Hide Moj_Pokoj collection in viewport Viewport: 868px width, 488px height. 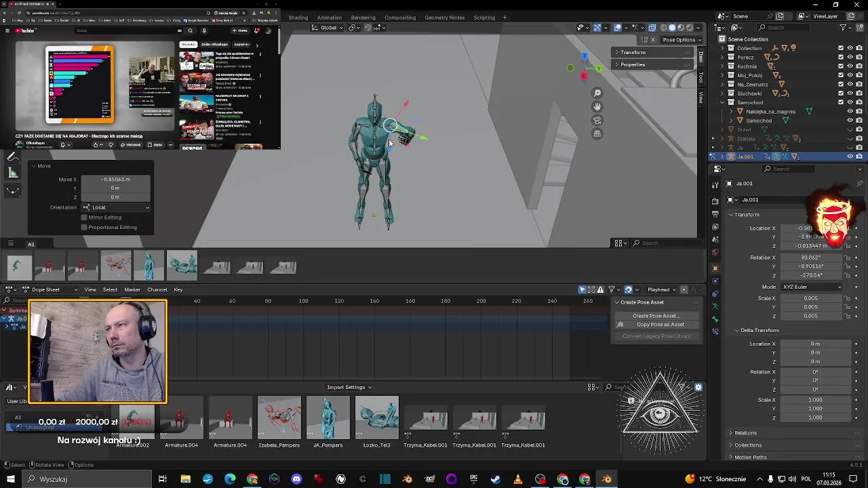(x=850, y=75)
